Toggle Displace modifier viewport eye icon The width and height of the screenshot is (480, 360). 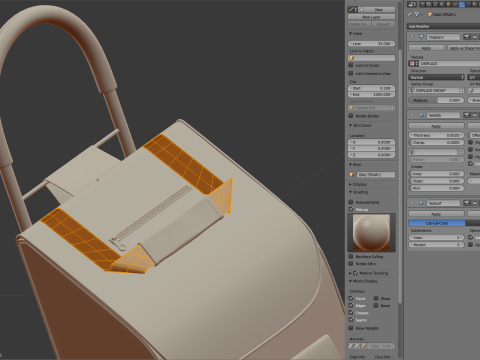(x=475, y=37)
